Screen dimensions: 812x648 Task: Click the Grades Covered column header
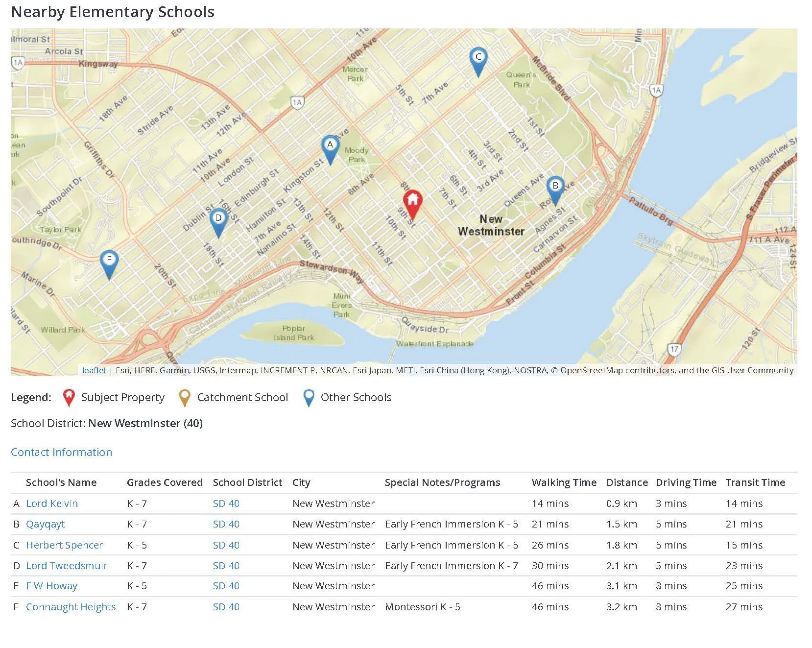[165, 482]
